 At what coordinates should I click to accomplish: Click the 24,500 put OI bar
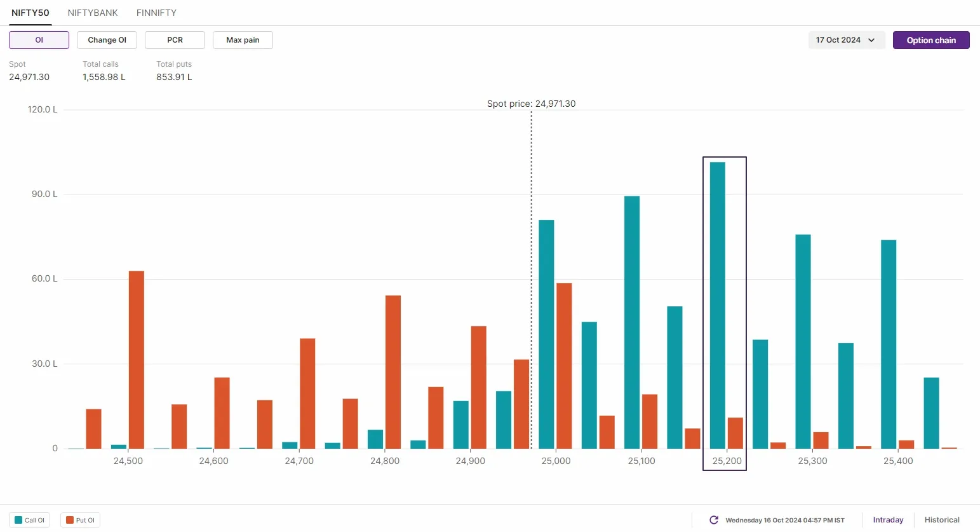coord(137,360)
